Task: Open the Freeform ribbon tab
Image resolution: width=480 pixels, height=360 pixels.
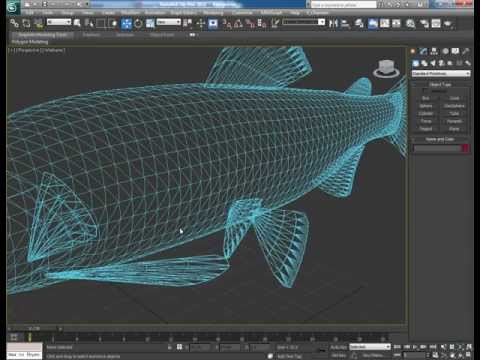Action: pos(91,35)
